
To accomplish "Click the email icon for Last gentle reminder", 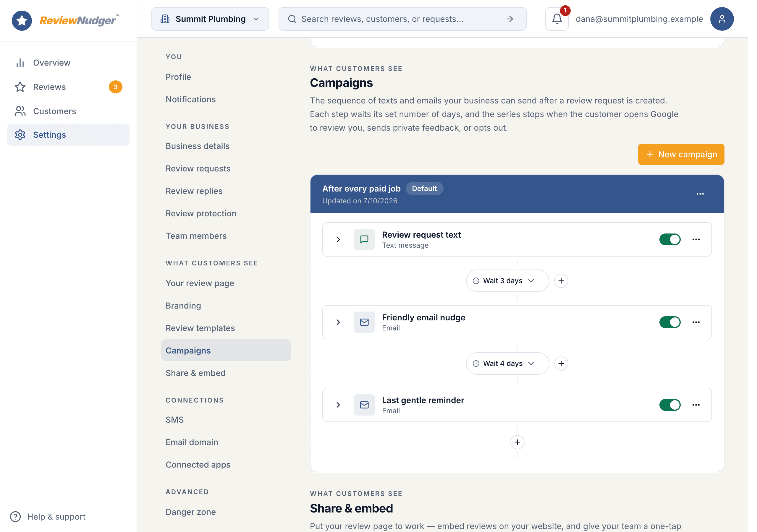I will click(x=368, y=410).
